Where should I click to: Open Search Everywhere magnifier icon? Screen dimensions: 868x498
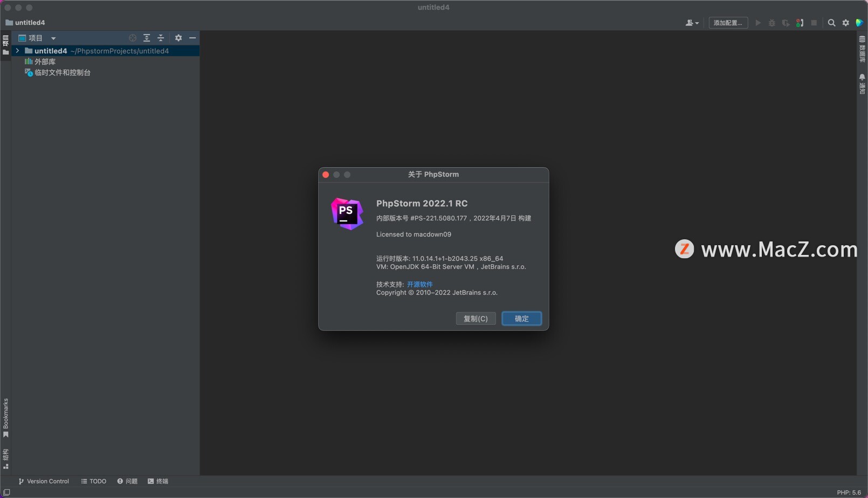click(832, 23)
